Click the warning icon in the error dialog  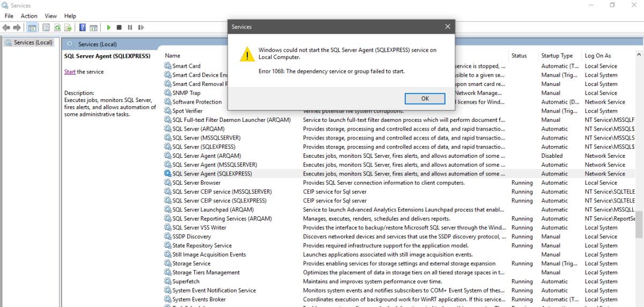(x=247, y=54)
